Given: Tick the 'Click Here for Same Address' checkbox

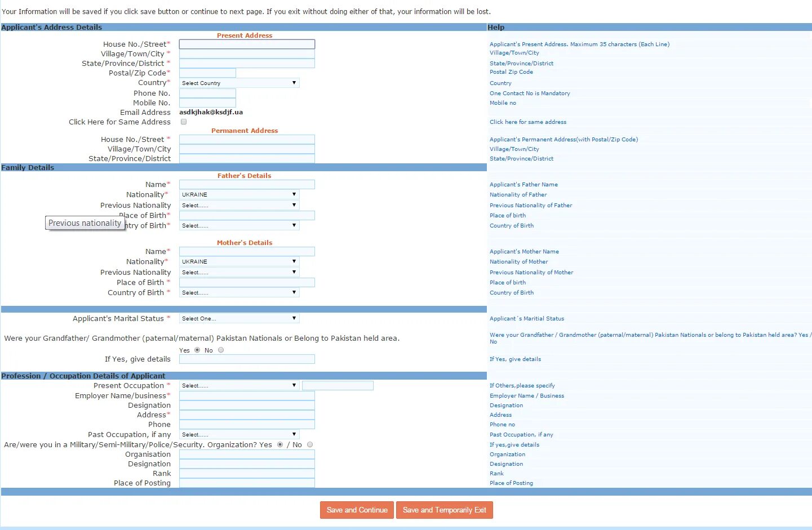Looking at the screenshot, I should pos(184,122).
